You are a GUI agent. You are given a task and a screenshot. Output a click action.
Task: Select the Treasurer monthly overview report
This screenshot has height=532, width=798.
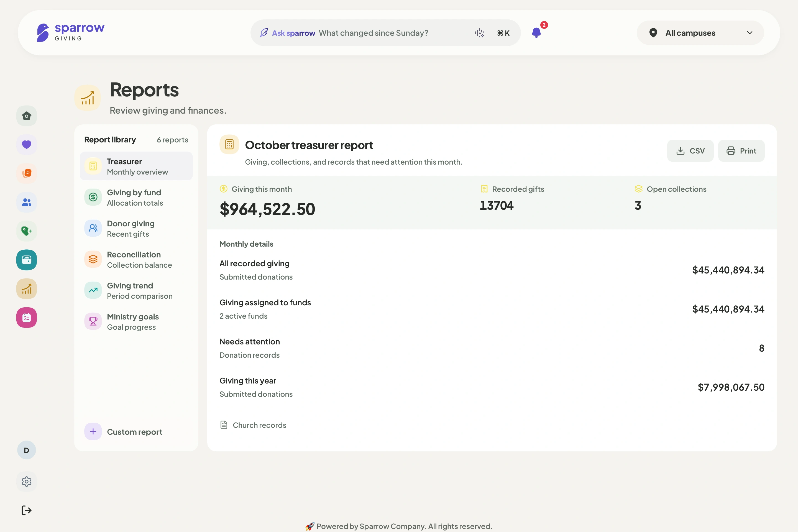136,166
